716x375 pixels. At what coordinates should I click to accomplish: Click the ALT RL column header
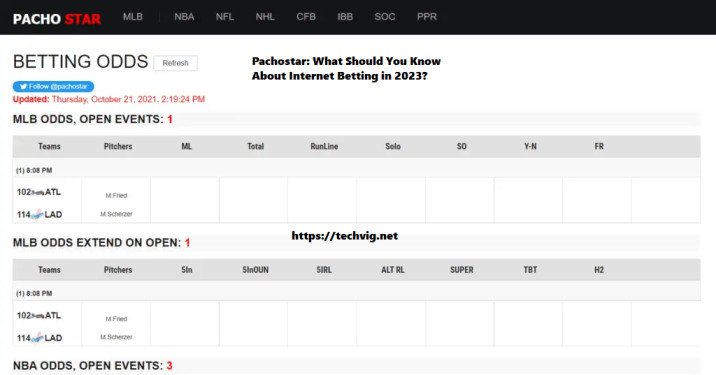click(393, 269)
